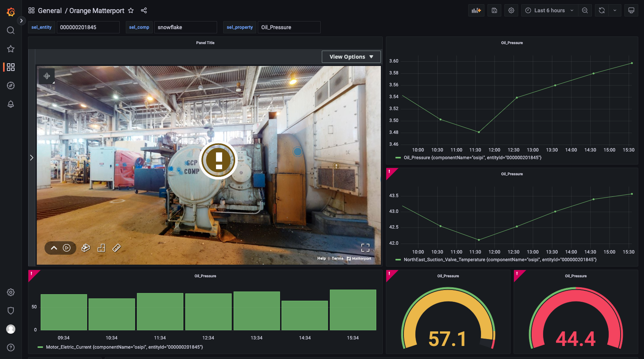
Task: Open the Dashboards sidebar icon
Action: tap(11, 67)
